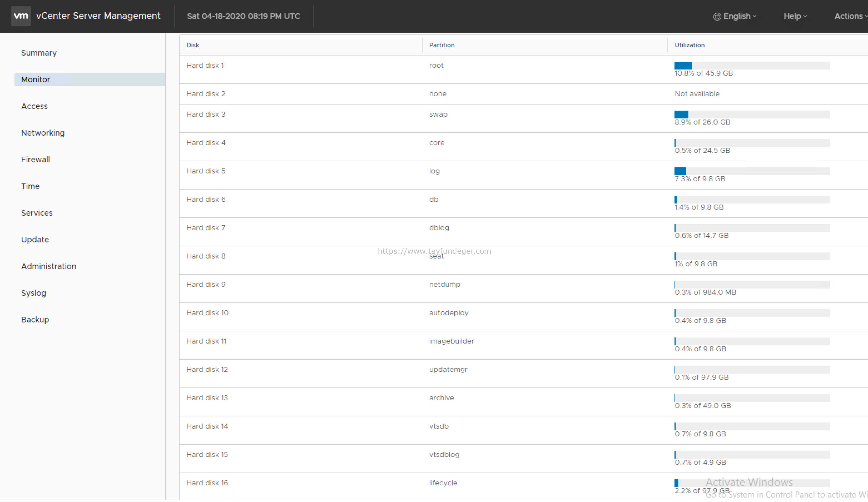Open the Summary section

[x=39, y=53]
